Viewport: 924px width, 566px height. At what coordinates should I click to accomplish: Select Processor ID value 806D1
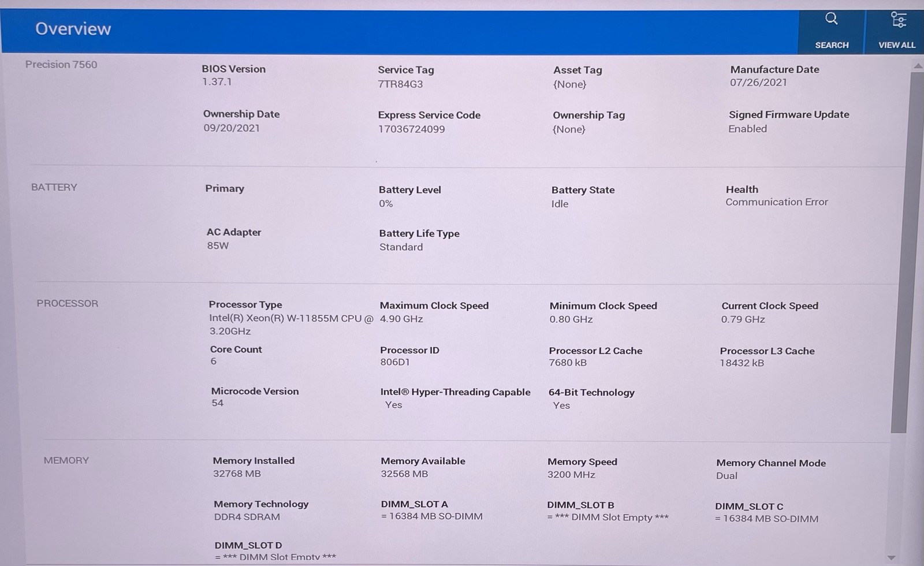click(x=395, y=362)
